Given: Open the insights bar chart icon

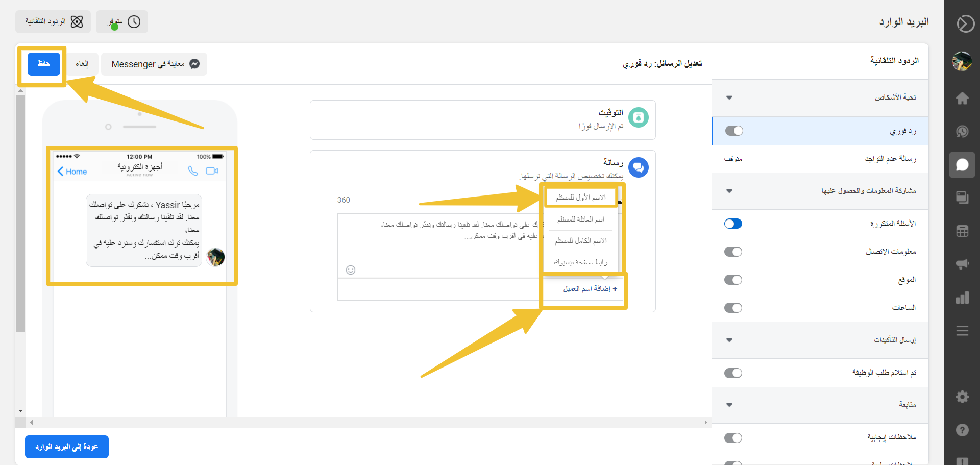Looking at the screenshot, I should pyautogui.click(x=962, y=298).
